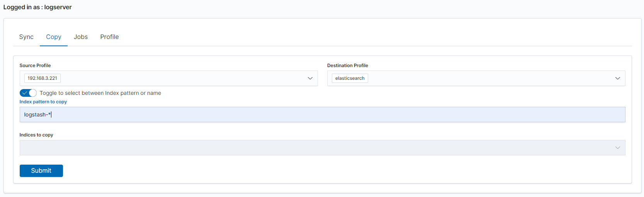Click the 'Logged in as : logserver' text
Viewport: 644px width, 197px height.
coord(37,7)
